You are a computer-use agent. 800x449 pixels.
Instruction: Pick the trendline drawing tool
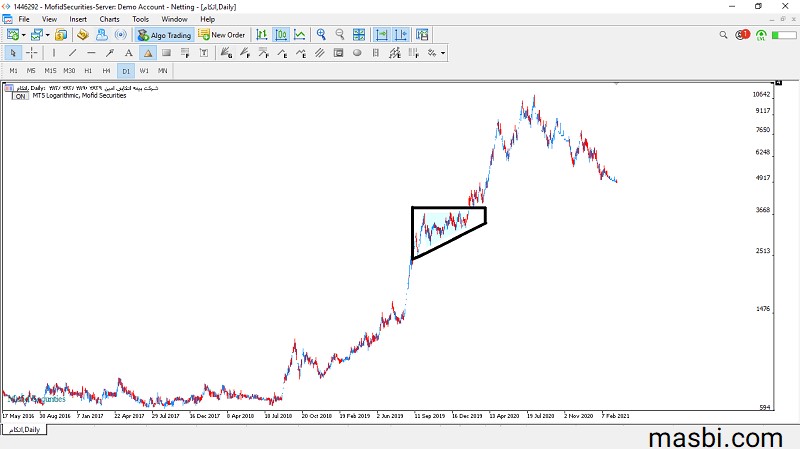[73, 53]
